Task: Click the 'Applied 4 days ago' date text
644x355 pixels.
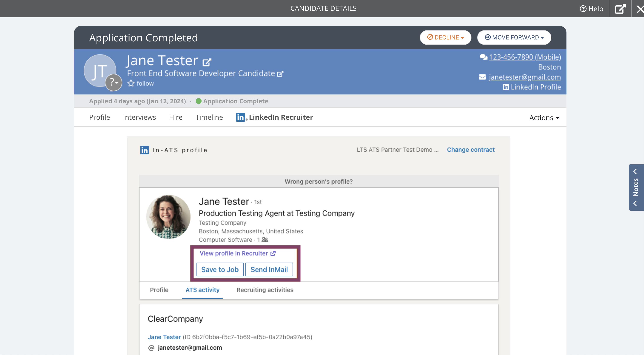Action: pyautogui.click(x=138, y=101)
